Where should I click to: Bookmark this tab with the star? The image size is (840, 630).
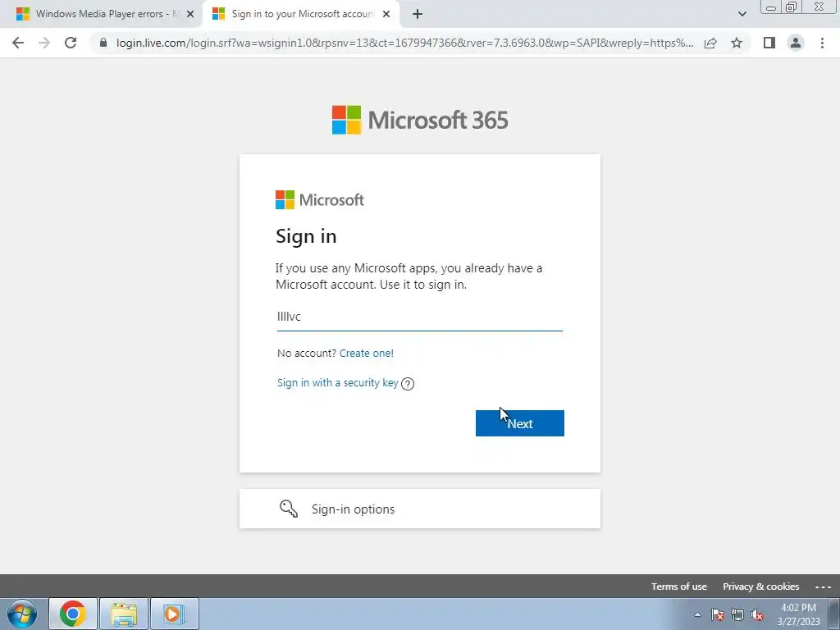point(737,43)
